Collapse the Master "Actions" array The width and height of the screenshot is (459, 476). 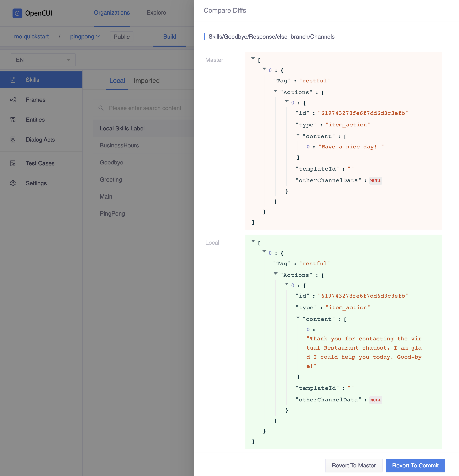pyautogui.click(x=275, y=91)
